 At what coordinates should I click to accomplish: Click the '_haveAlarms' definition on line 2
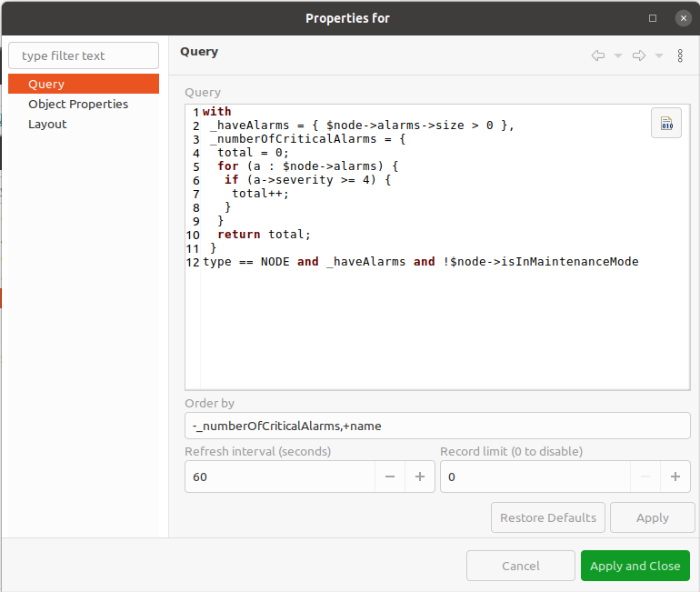tap(250, 125)
